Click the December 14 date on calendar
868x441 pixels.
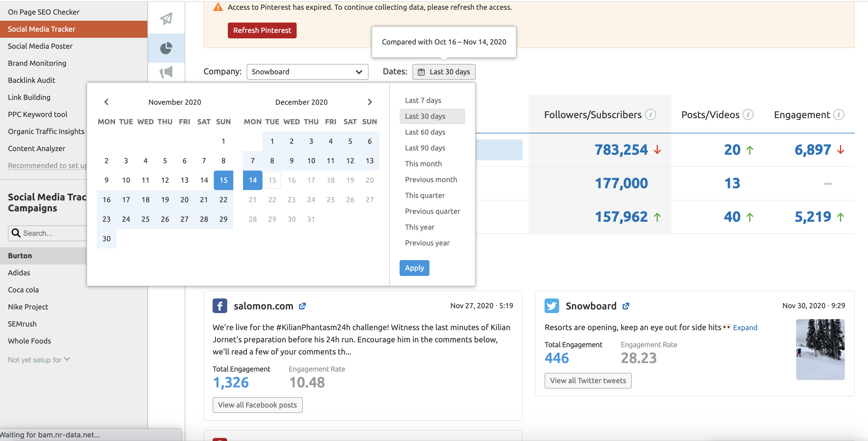tap(252, 180)
